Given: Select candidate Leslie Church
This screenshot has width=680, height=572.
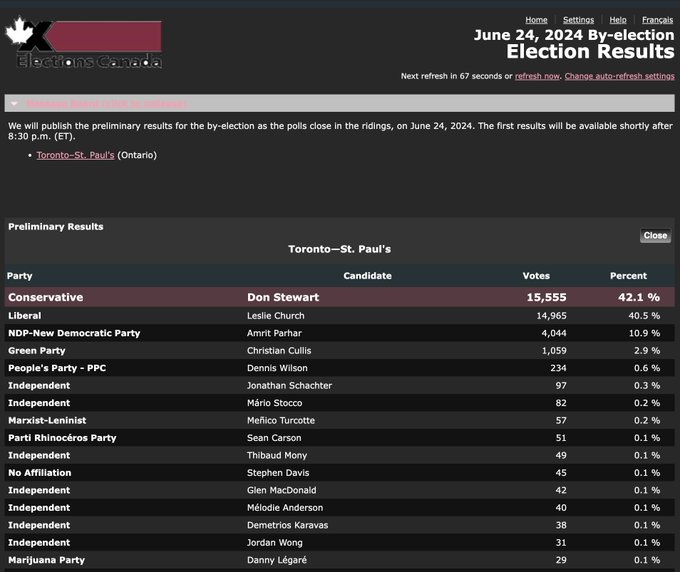Looking at the screenshot, I should [x=275, y=316].
